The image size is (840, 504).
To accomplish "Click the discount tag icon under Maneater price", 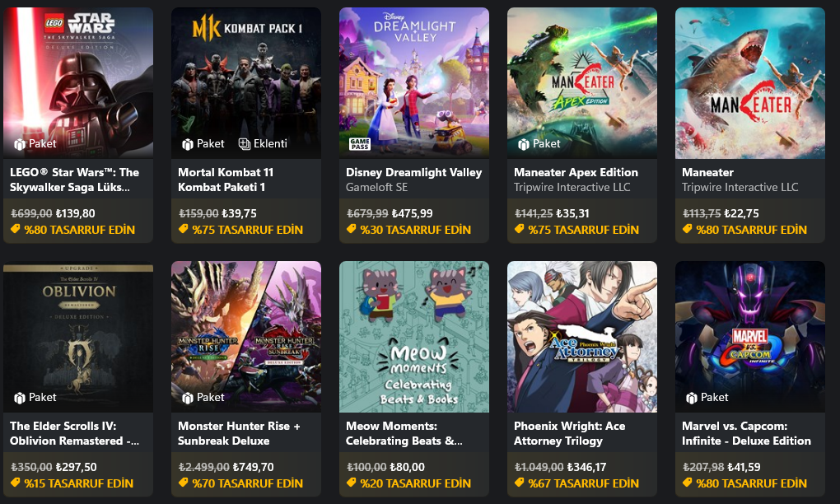I will 688,229.
